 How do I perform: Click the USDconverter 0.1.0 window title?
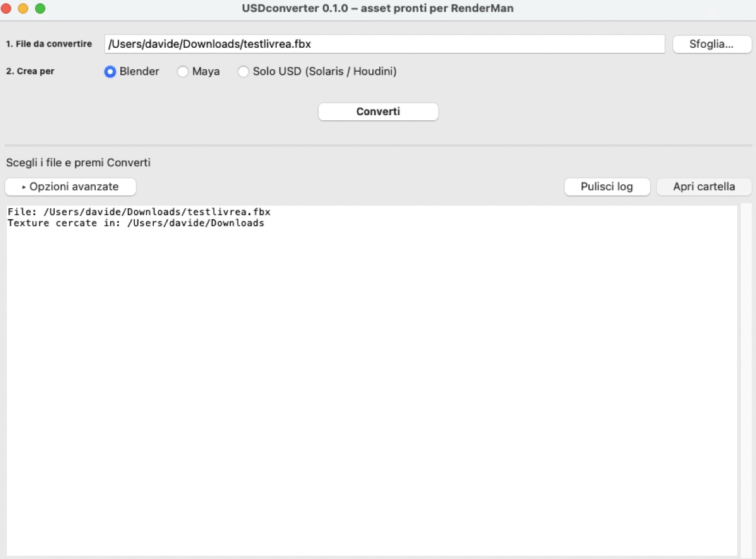378,9
